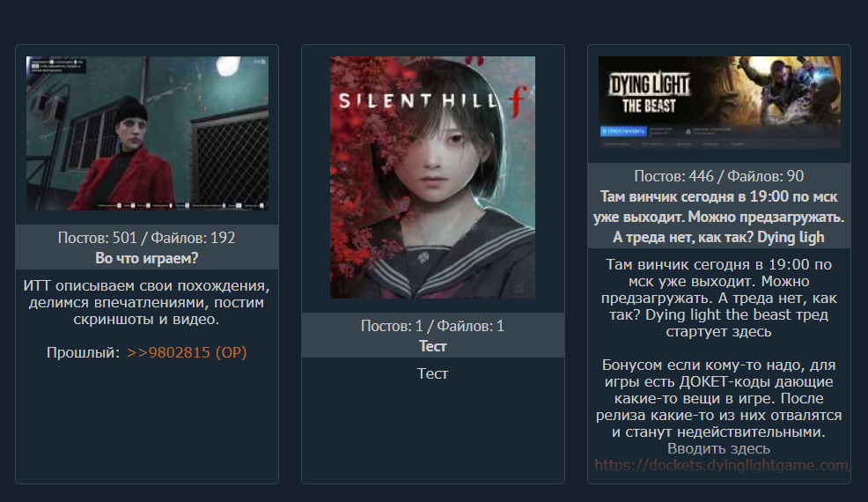Visit the dockets.dyinglightgame.com link
Image resolution: width=868 pixels, height=502 pixels.
tap(721, 465)
